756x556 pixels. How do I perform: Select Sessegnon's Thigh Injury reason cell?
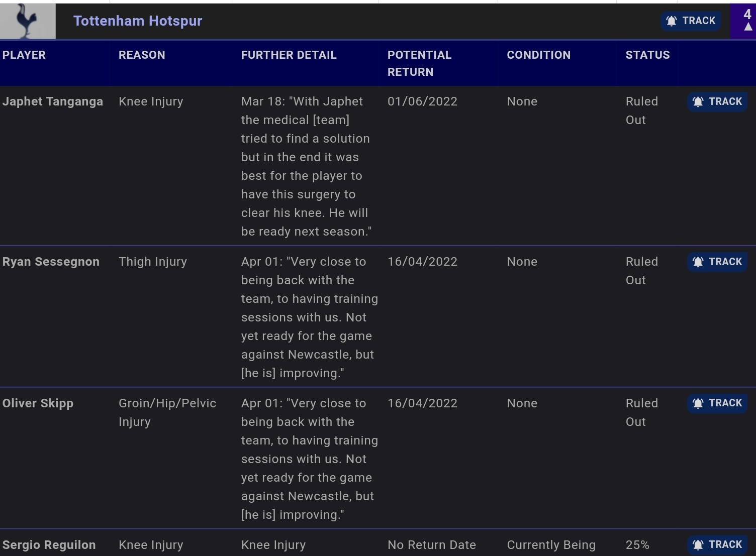coord(153,262)
